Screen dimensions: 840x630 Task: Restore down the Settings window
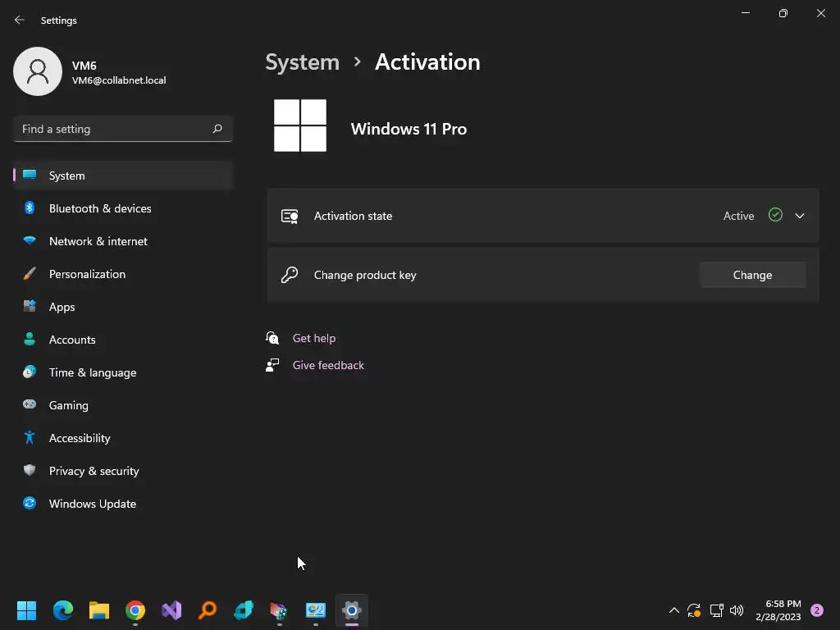pyautogui.click(x=783, y=13)
